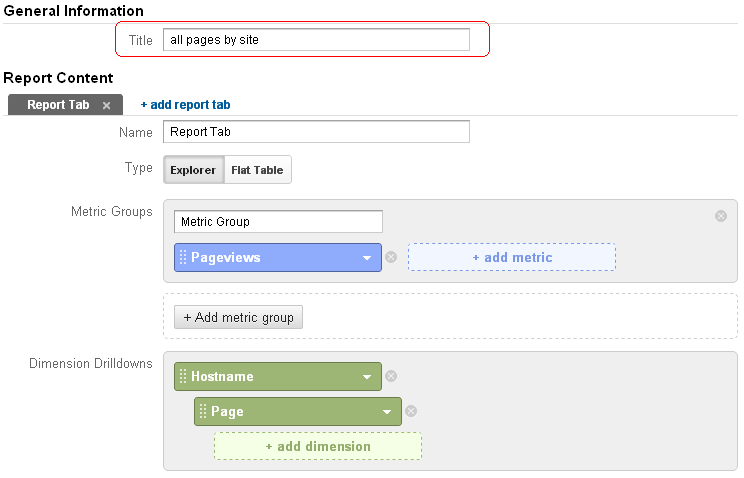The height and width of the screenshot is (478, 744).
Task: Select the Report Tab tab
Action: tap(58, 105)
